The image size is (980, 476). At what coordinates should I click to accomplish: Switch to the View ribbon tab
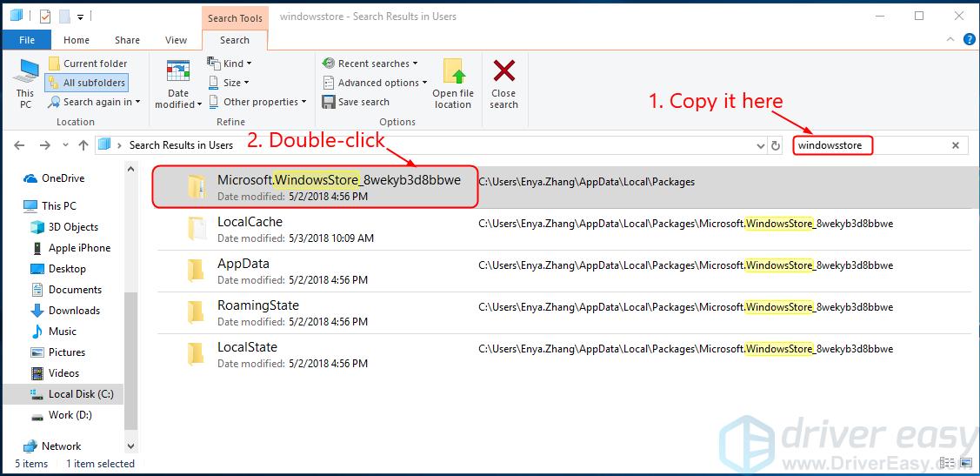tap(177, 40)
